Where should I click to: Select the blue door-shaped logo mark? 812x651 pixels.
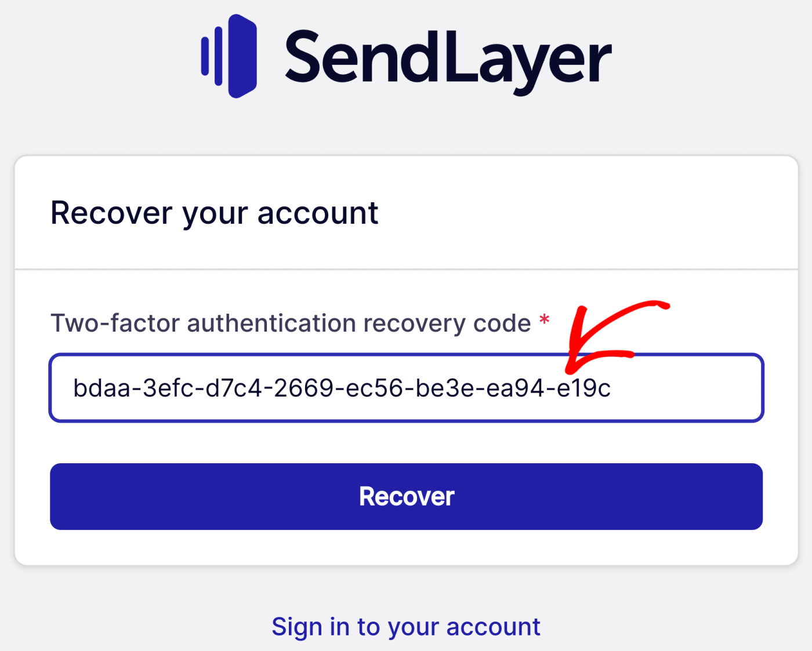244,55
